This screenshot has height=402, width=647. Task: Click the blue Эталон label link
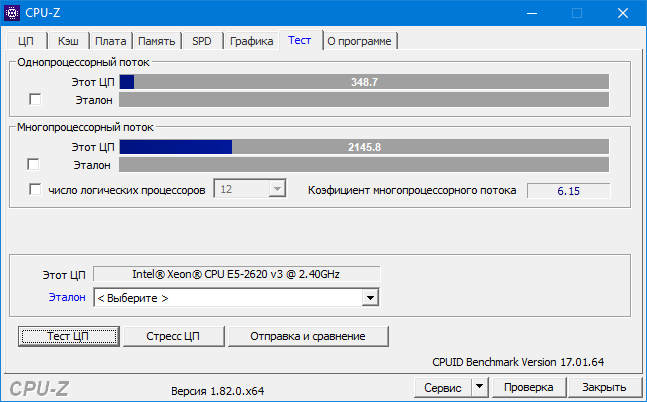tap(67, 297)
